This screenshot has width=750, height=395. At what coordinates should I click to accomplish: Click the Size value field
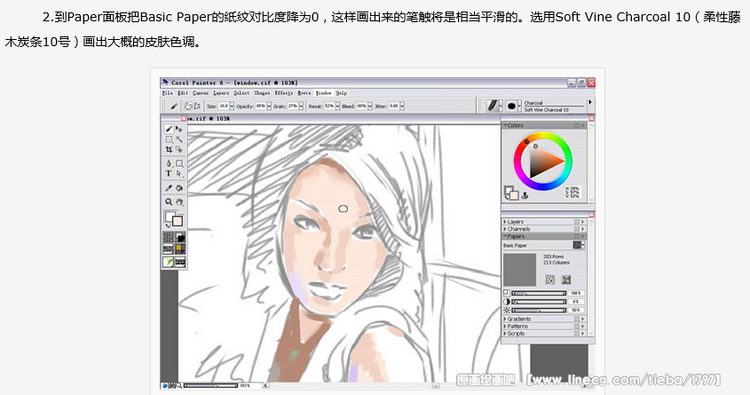(224, 106)
